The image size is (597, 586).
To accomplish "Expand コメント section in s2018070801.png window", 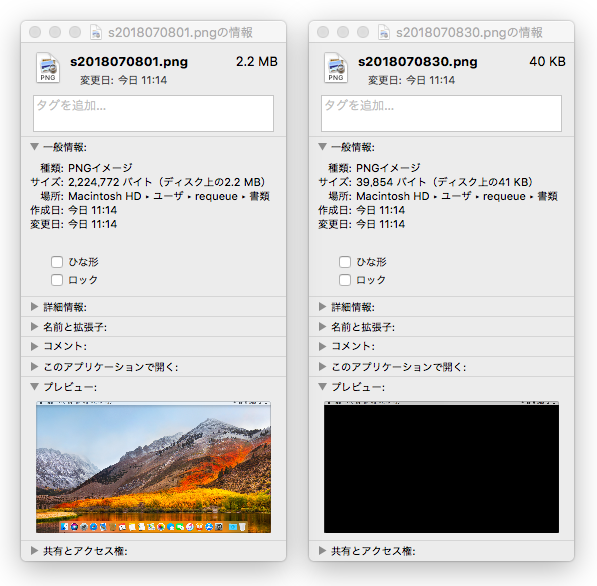I will pos(34,346).
